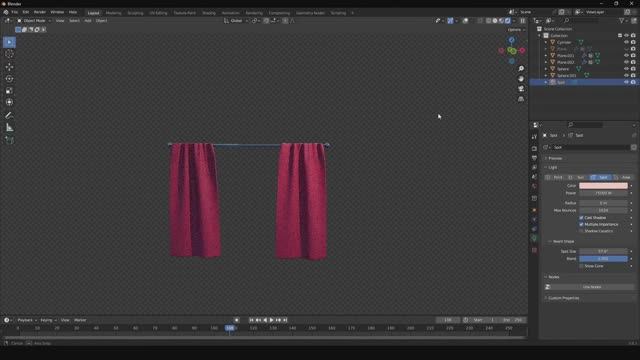Image resolution: width=640 pixels, height=360 pixels.
Task: Hide Cylinder in viewport via eye icon
Action: pyautogui.click(x=627, y=42)
